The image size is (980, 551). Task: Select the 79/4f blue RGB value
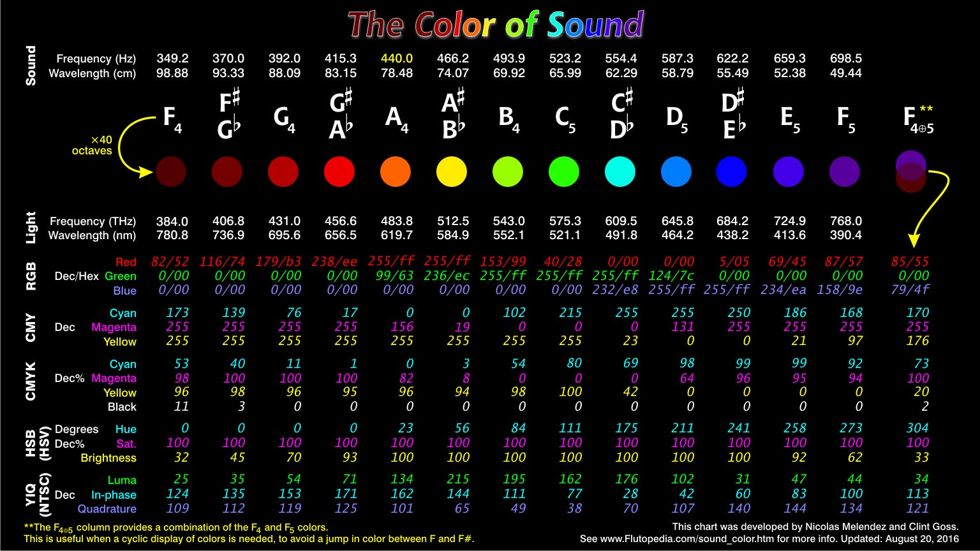pyautogui.click(x=910, y=290)
